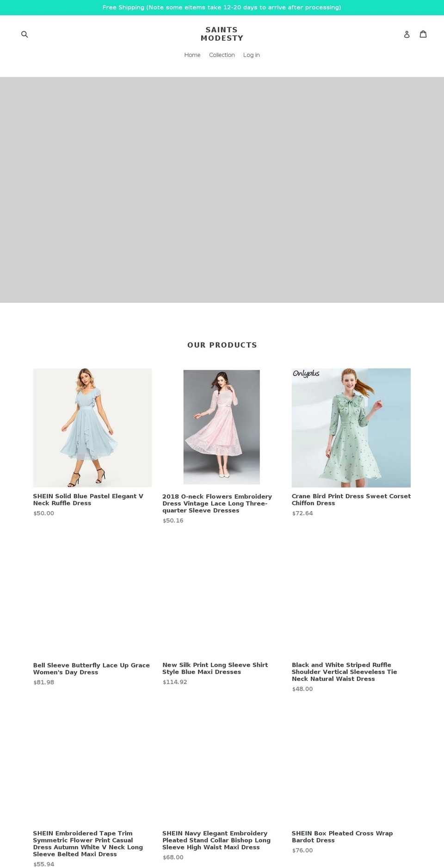
Task: Click the $114.92 price
Action: tap(175, 682)
